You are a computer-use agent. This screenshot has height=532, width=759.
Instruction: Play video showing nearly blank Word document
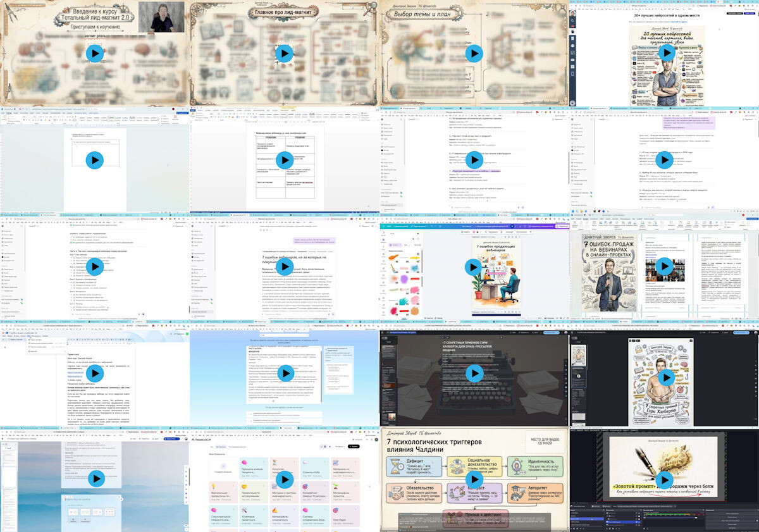[x=95, y=160]
